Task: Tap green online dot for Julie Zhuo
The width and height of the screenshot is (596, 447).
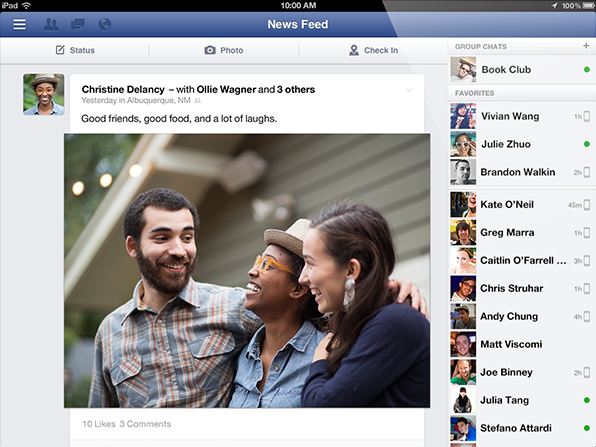Action: pos(586,144)
